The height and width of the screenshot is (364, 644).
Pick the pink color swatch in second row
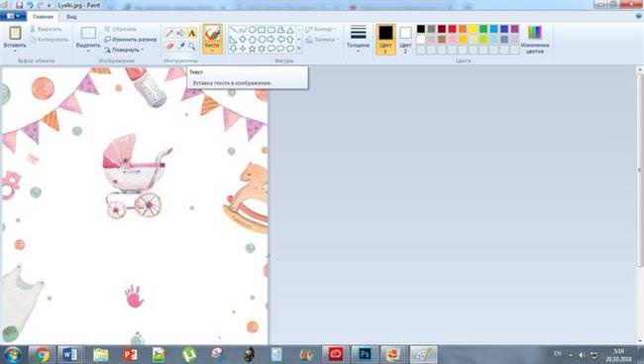point(452,40)
